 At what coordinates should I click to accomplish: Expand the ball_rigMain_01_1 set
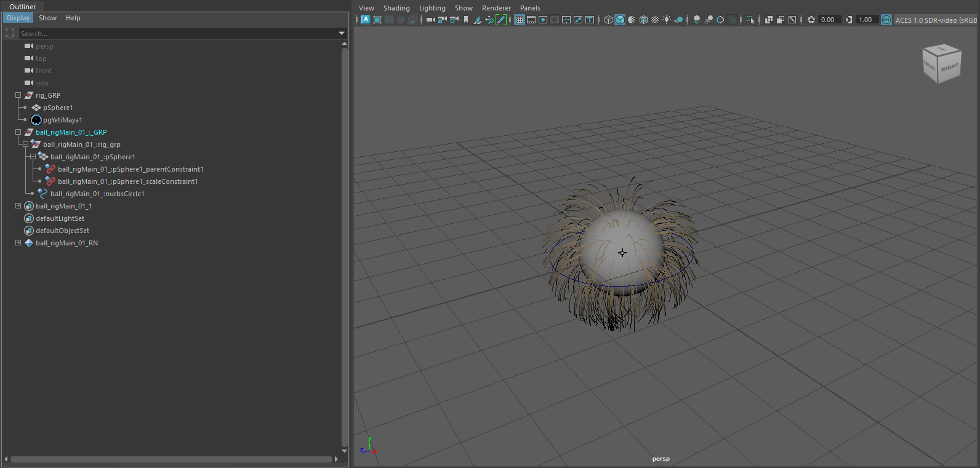pyautogui.click(x=18, y=206)
